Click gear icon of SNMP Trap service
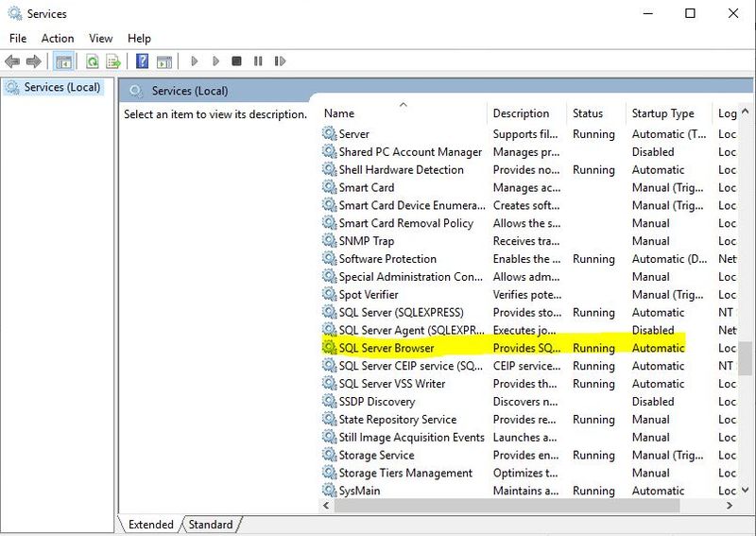Image resolution: width=756 pixels, height=536 pixels. point(329,240)
